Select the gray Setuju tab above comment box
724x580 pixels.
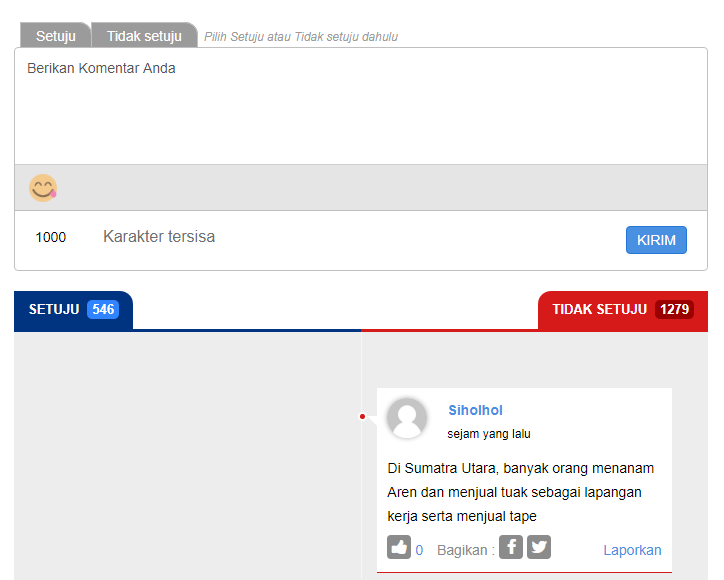pos(56,36)
